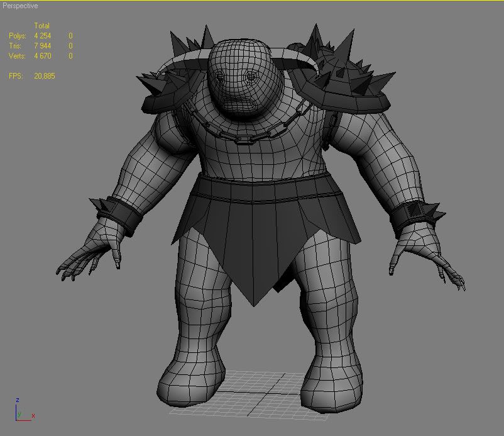Click the chain necklace on the chest
Image resolution: width=504 pixels, height=436 pixels.
coord(251,133)
